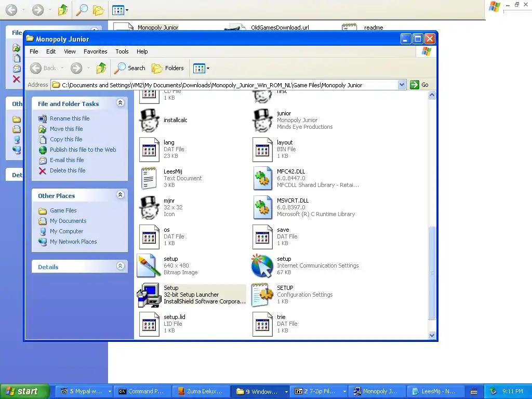Select the Setup 32-bit Setup Launcher icon
This screenshot has width=532, height=399.
tap(149, 295)
